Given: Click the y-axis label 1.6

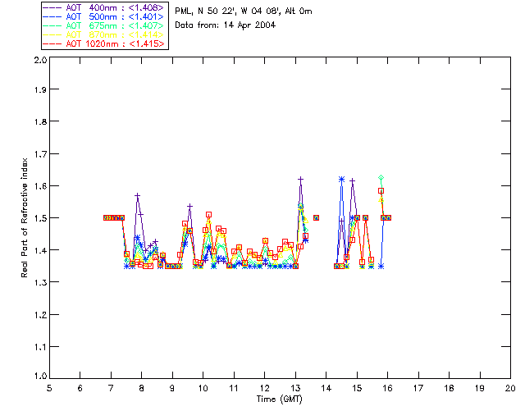Looking at the screenshot, I should point(40,186).
